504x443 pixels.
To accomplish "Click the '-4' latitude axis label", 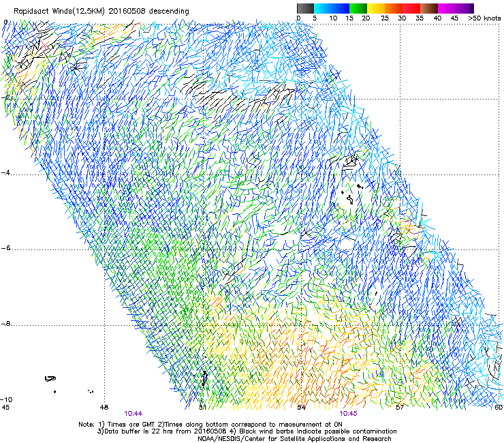I will [5, 172].
